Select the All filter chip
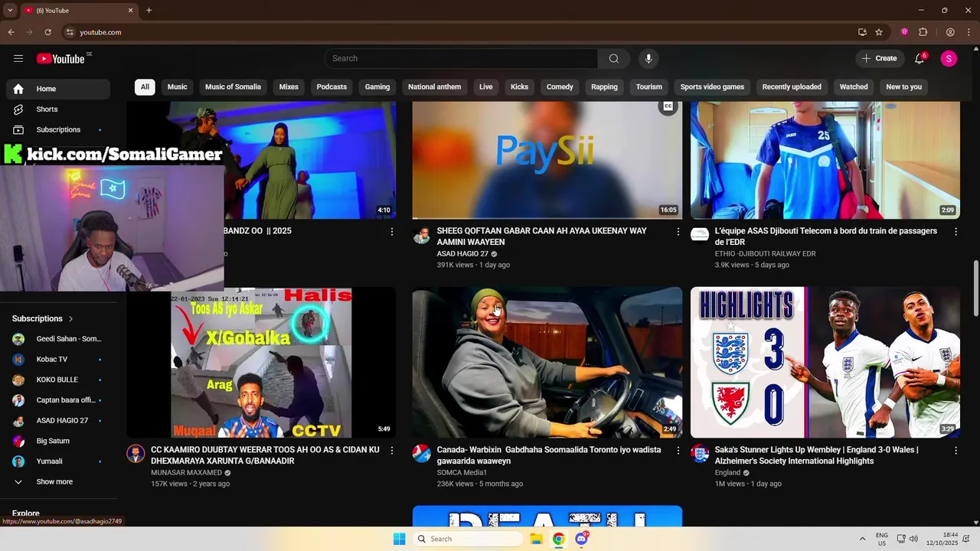Viewport: 980px width, 551px height. [x=145, y=87]
